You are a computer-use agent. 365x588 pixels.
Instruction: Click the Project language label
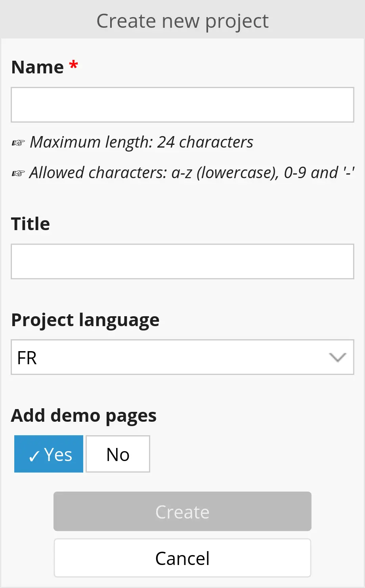[85, 320]
